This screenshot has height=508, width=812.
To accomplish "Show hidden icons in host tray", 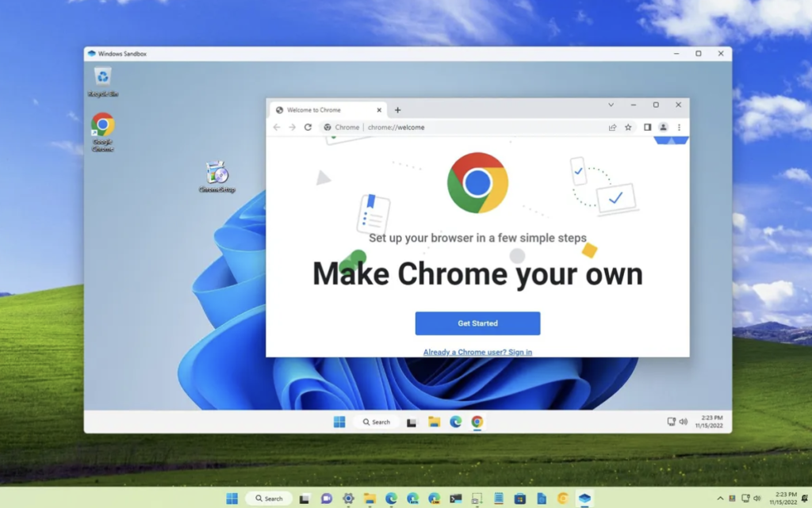I will (x=720, y=498).
